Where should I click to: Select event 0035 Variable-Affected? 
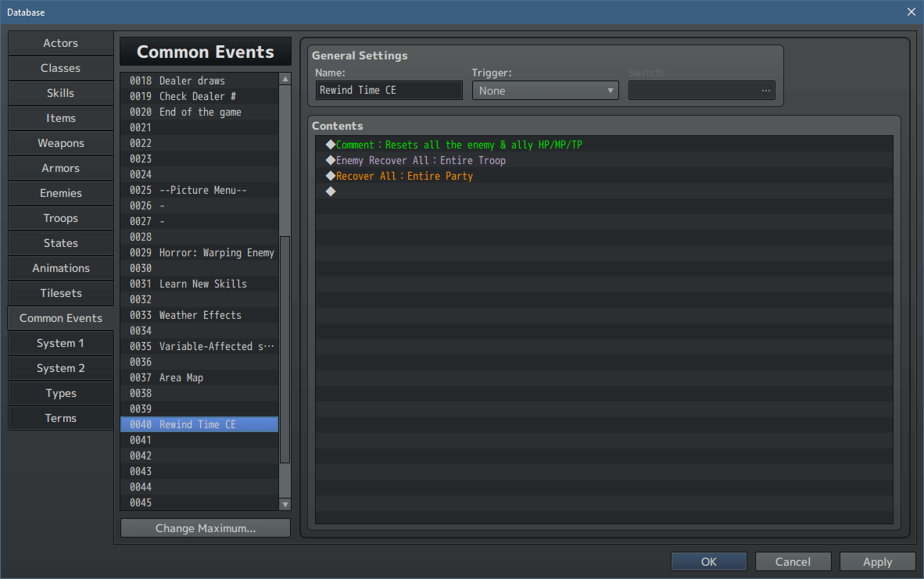point(199,345)
